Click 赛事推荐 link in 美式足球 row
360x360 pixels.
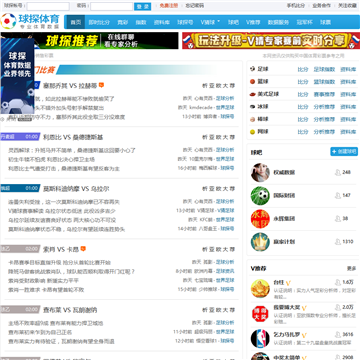tap(324, 94)
